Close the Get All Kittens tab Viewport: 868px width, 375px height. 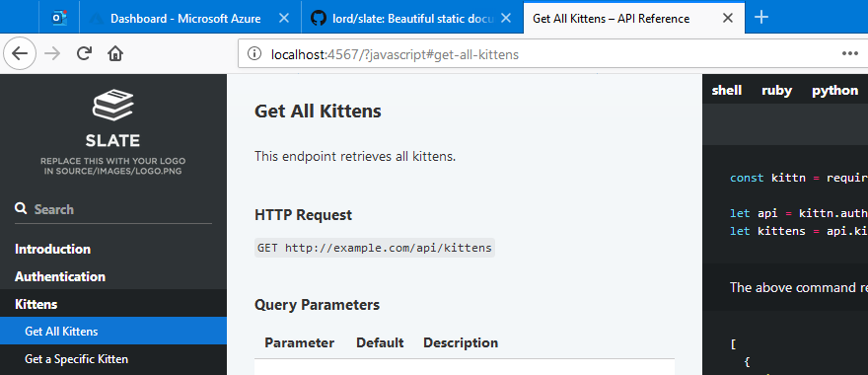coord(728,19)
